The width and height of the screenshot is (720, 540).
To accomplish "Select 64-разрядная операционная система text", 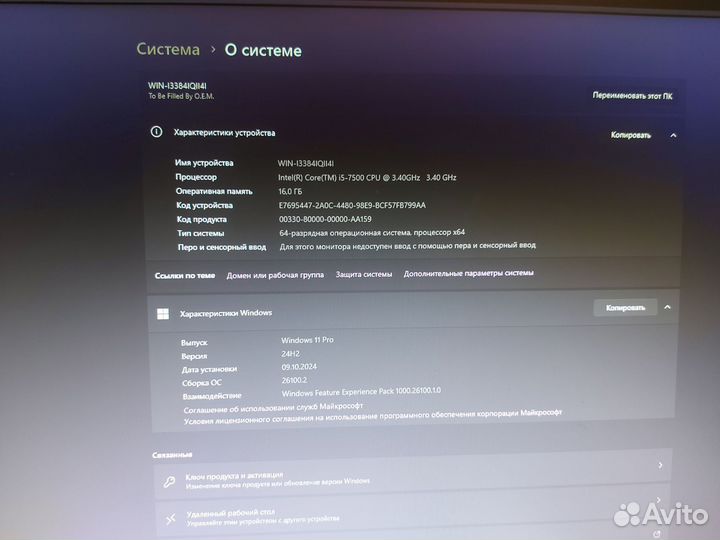I will pos(372,233).
